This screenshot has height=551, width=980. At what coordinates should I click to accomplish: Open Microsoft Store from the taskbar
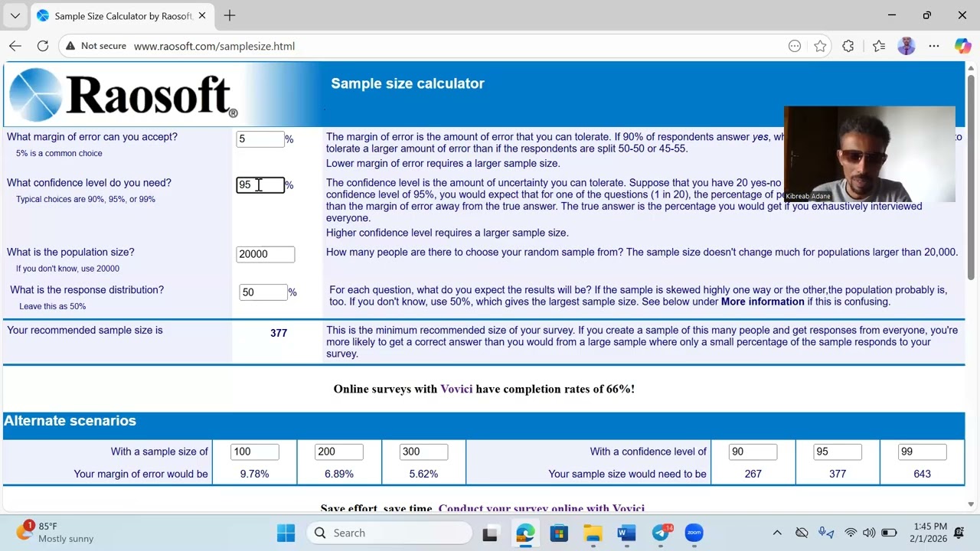pos(559,533)
